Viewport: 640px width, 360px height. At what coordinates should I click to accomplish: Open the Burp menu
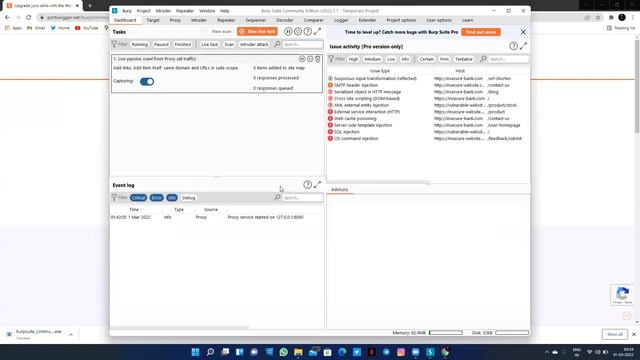click(x=127, y=11)
